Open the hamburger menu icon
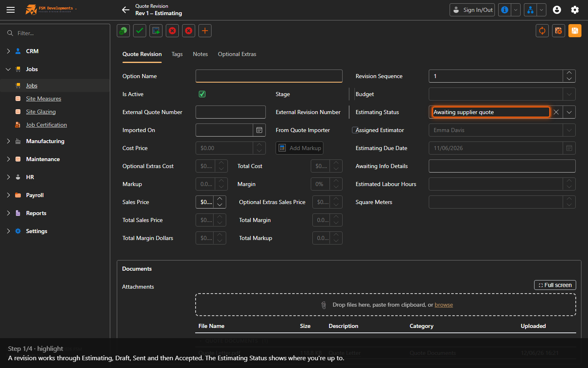This screenshot has height=368, width=588. coord(11,10)
